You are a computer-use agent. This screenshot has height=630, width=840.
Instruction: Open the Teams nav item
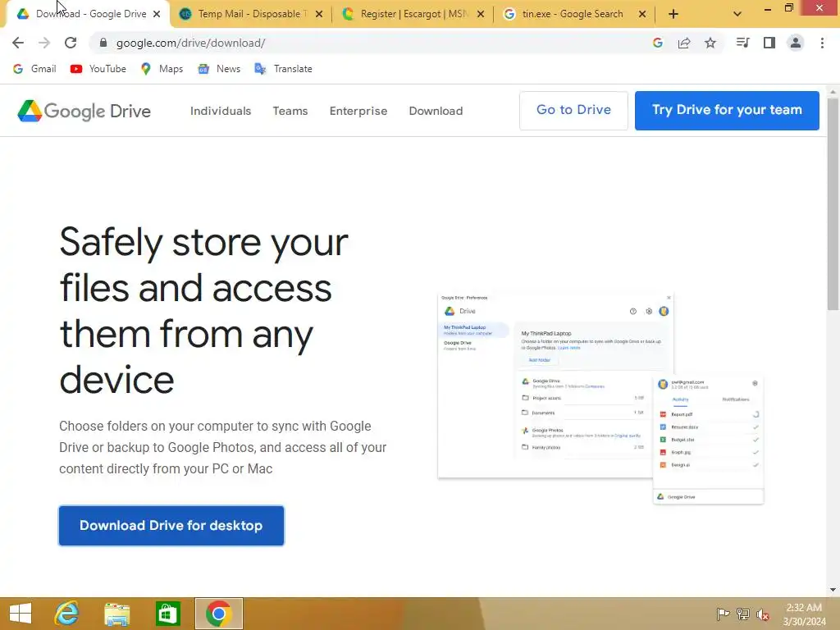pyautogui.click(x=290, y=111)
